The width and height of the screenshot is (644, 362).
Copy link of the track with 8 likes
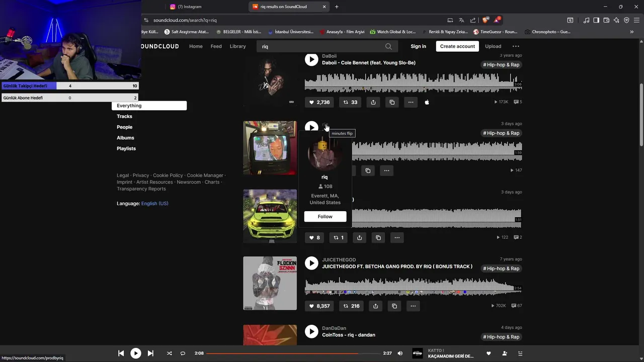pos(378,237)
